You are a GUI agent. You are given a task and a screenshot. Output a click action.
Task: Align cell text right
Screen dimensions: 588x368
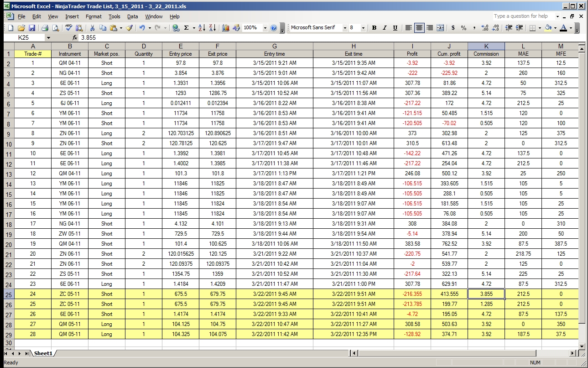pyautogui.click(x=430, y=28)
